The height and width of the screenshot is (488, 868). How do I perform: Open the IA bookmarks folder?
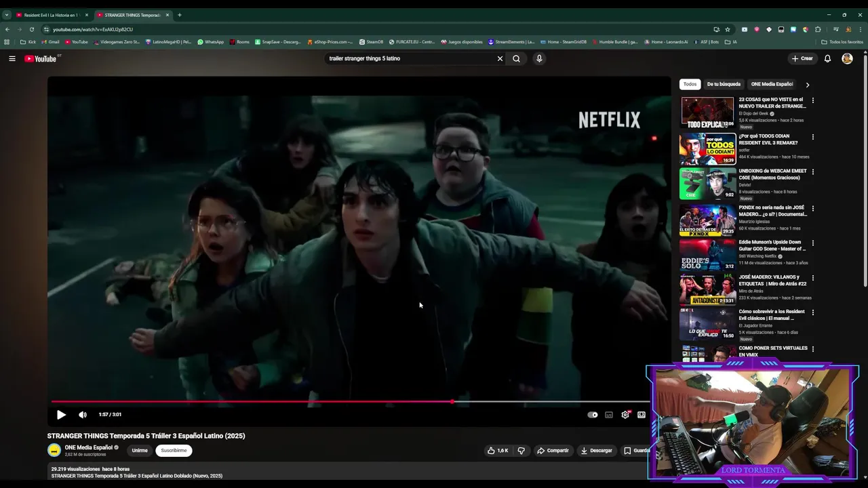[730, 42]
